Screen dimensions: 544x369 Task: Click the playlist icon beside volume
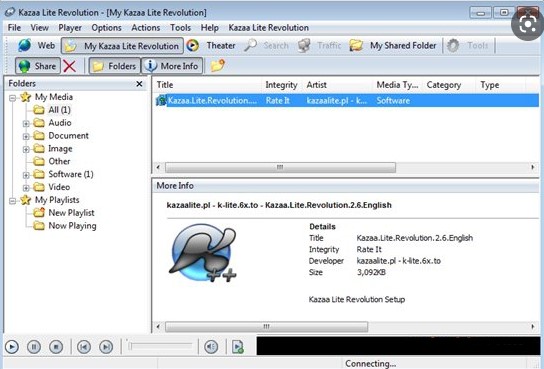click(238, 347)
